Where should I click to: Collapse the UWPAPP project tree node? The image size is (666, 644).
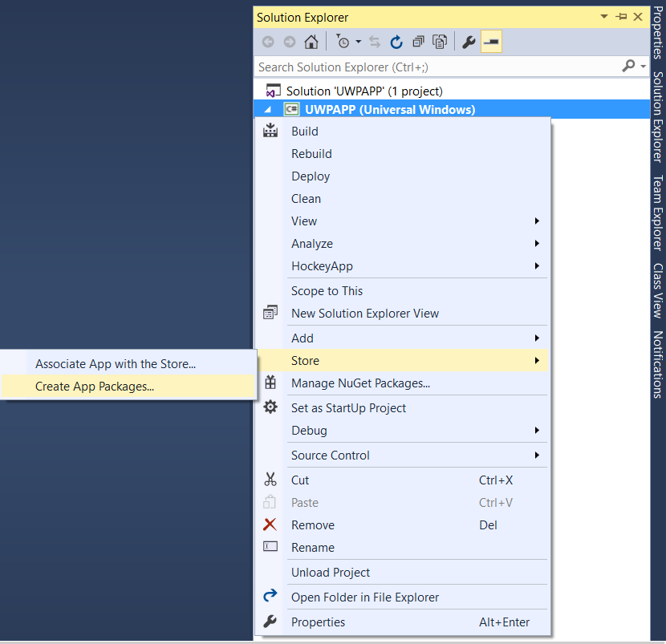tap(266, 109)
